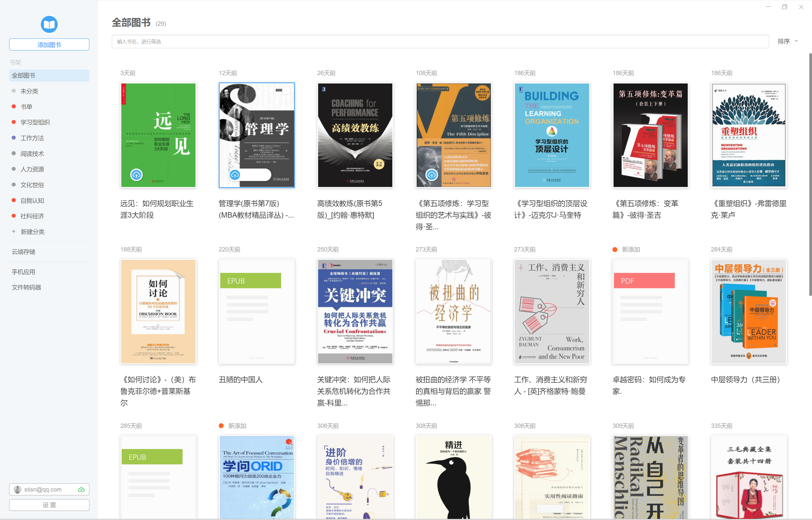Click the book name filter input field
The height and width of the screenshot is (520, 812).
pos(440,41)
